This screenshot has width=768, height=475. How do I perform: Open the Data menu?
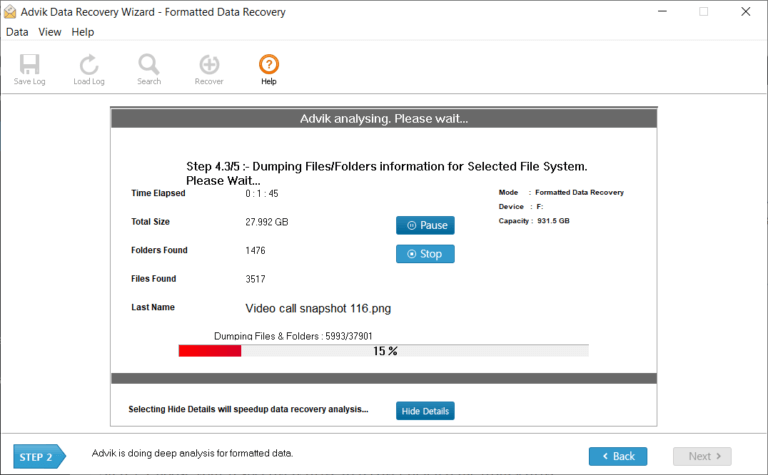(x=17, y=32)
